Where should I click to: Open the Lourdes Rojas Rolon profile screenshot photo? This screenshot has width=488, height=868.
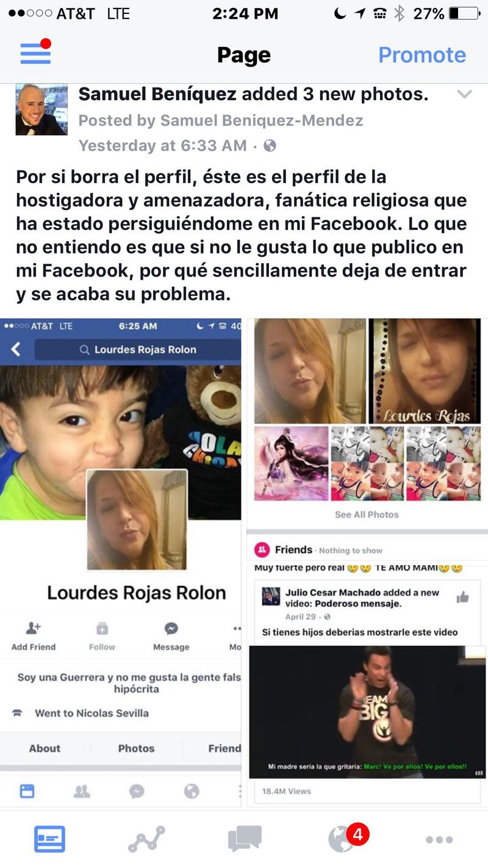[x=121, y=562]
